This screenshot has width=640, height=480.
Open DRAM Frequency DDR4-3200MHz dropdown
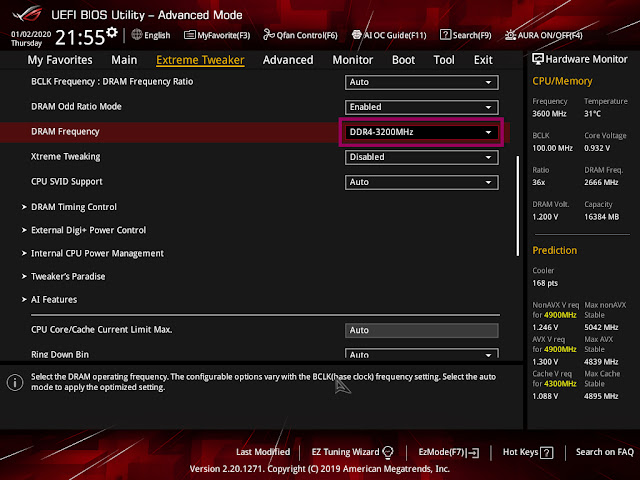coord(421,132)
